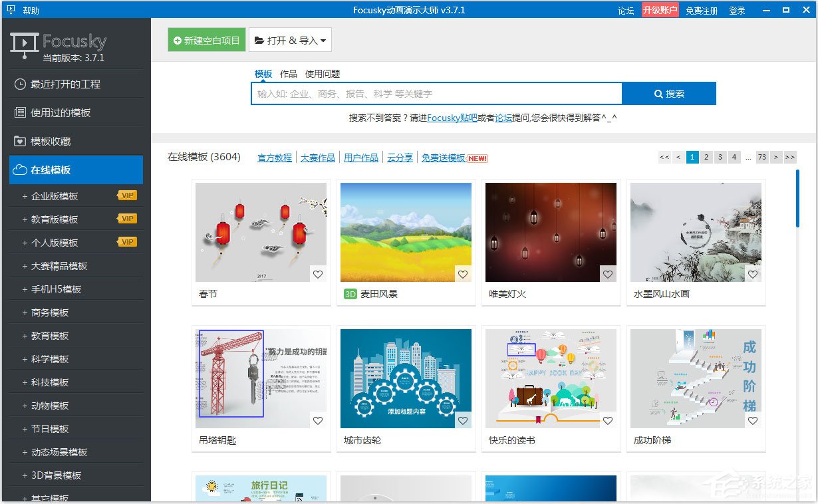Click the VIP badge on 企业版模板
818x504 pixels.
click(x=128, y=195)
